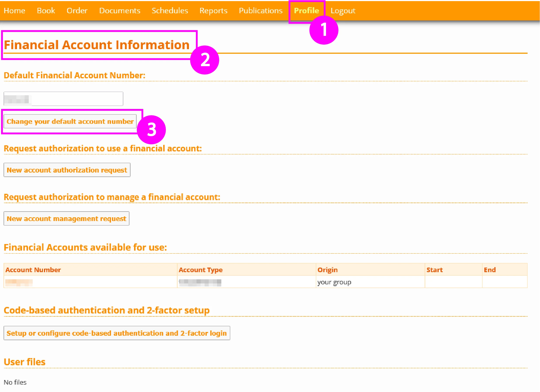Image resolution: width=540 pixels, height=392 pixels.
Task: Click New account management request
Action: tap(66, 218)
